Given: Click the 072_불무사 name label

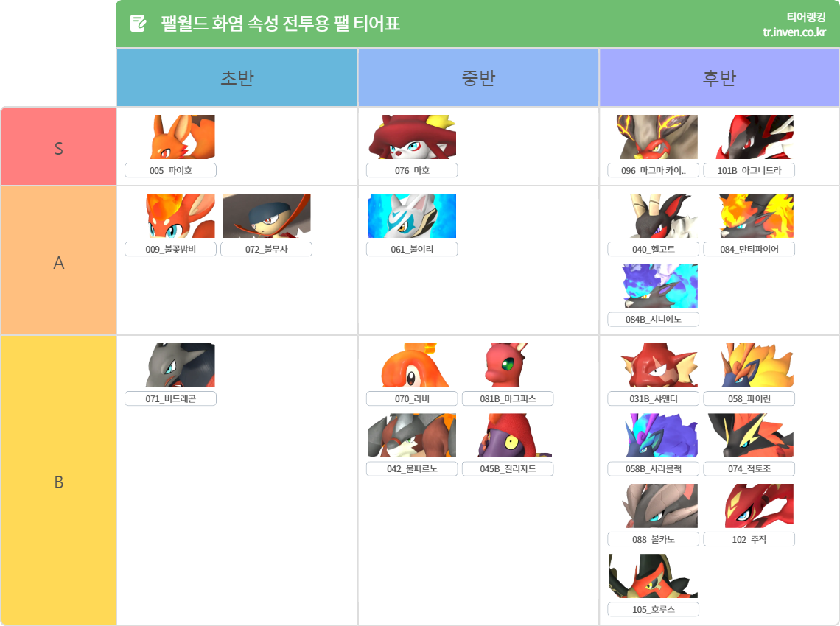Looking at the screenshot, I should point(266,250).
